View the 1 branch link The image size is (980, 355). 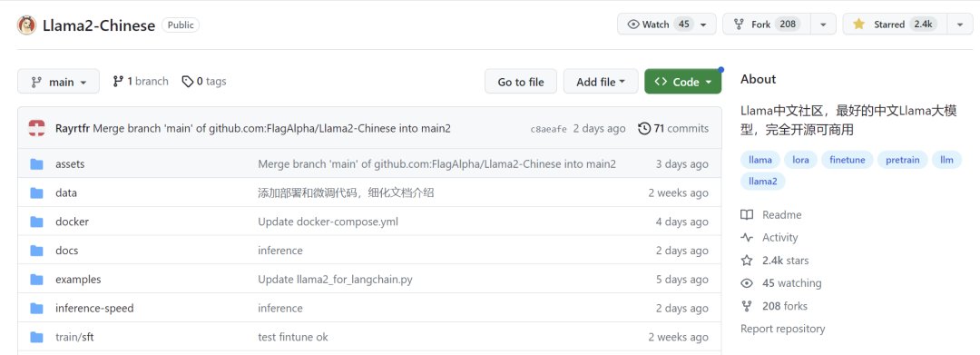point(141,81)
